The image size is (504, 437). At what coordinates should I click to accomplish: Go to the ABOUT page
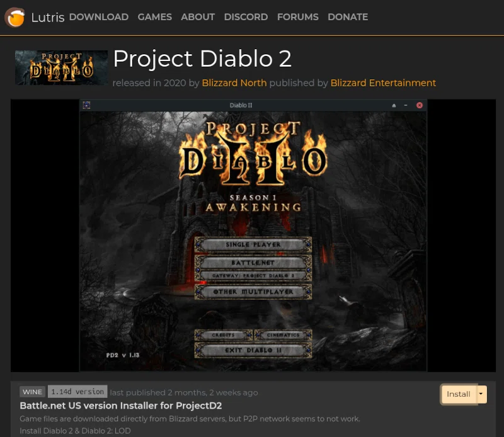(x=198, y=17)
